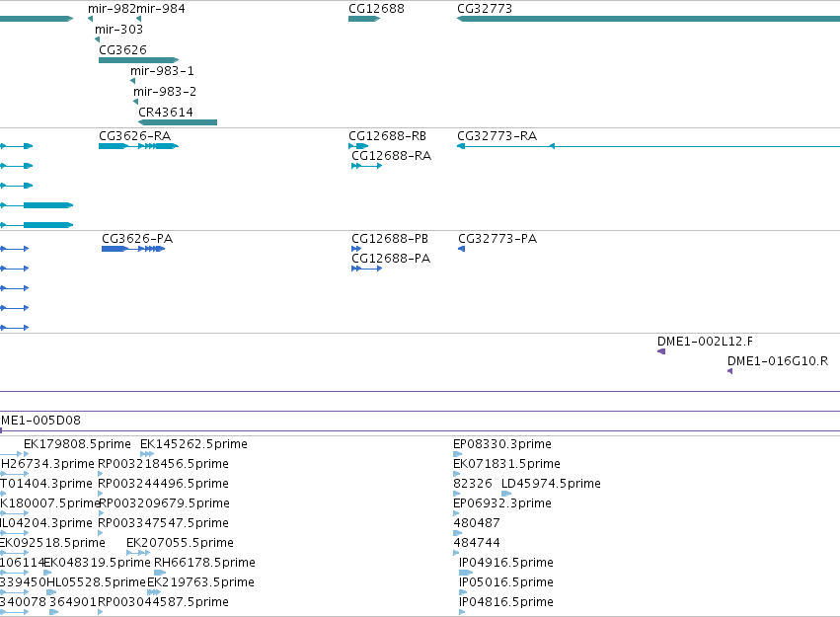Select the DME1-002L12.F label
Image resolution: width=840 pixels, height=617 pixels.
click(705, 342)
